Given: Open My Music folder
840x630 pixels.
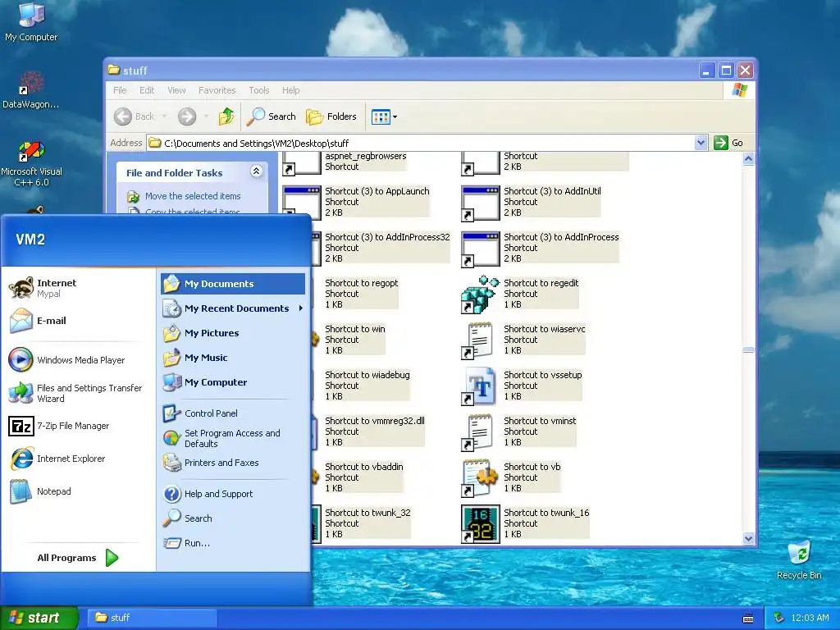Looking at the screenshot, I should (x=195, y=358).
